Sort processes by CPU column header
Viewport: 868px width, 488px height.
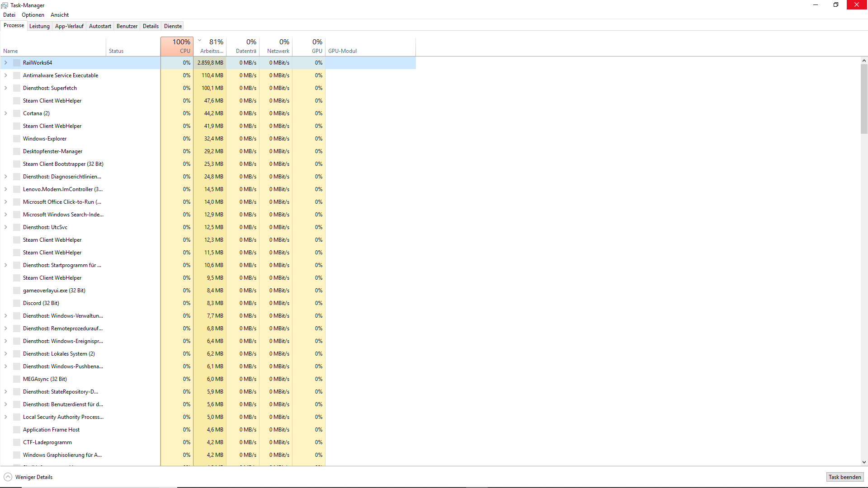(177, 46)
